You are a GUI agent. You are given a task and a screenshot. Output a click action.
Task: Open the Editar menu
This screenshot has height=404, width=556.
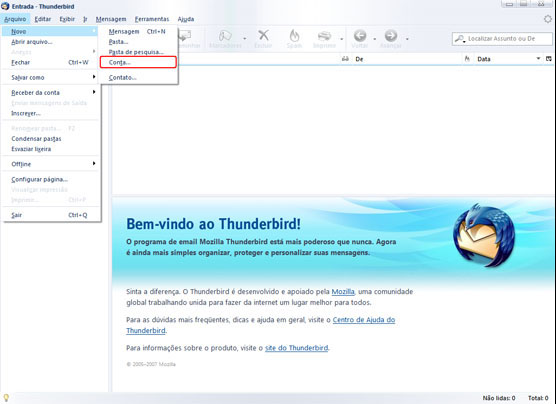tap(43, 19)
